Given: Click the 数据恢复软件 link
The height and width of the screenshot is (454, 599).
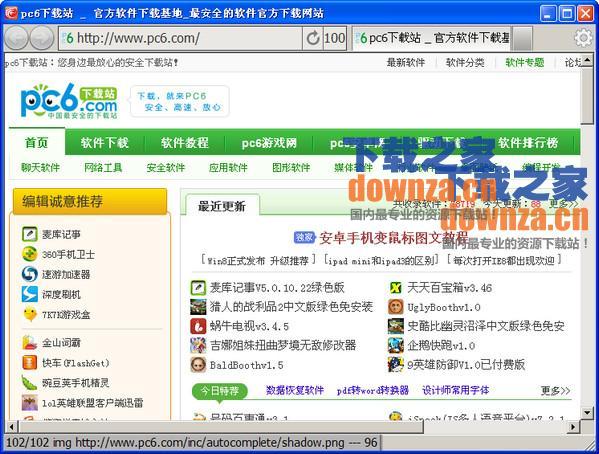Looking at the screenshot, I should 295,390.
